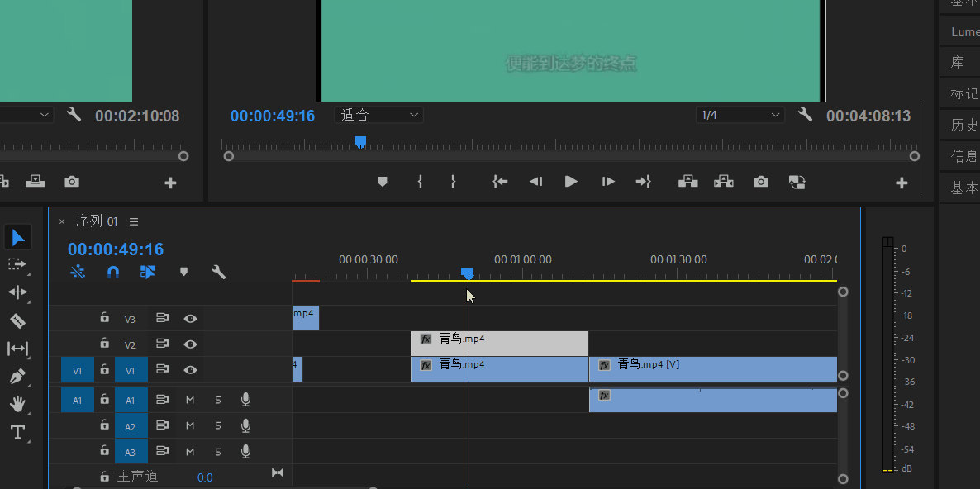Select the Slip tool
Viewport: 980px width, 489px height.
17,349
